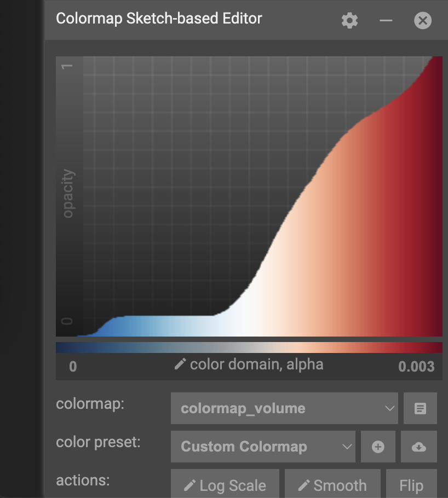Flip the colormap with the Flip button
Viewport: 448px width, 498px height.
click(411, 485)
